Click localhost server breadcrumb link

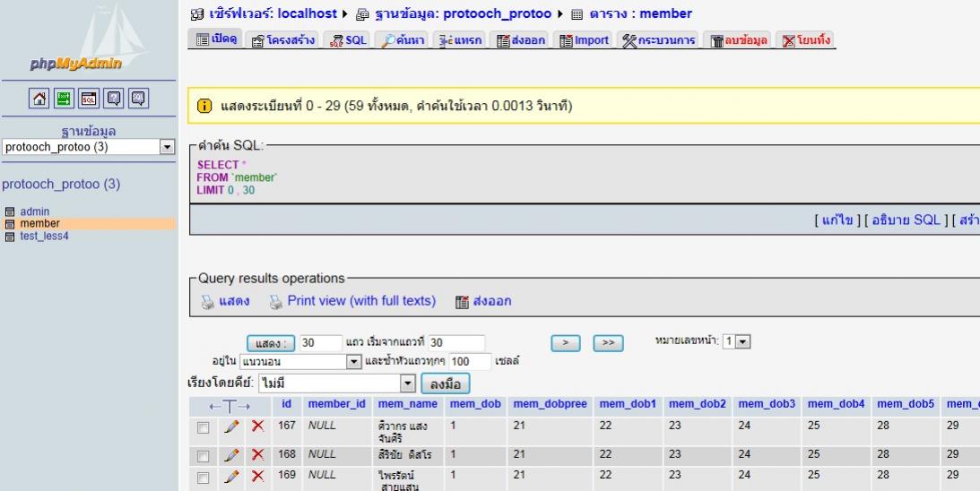[x=273, y=13]
